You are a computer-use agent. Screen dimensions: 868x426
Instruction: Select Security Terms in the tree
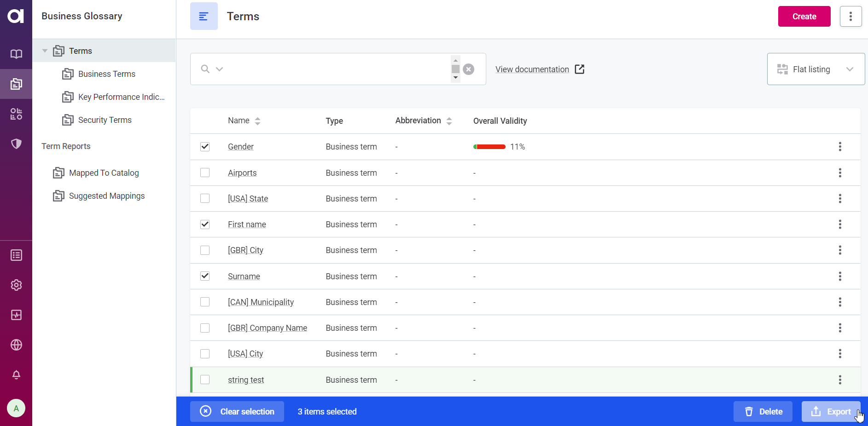105,120
